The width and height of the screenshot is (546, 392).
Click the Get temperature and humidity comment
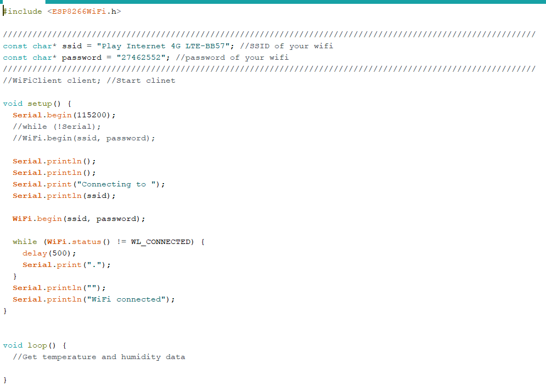click(x=99, y=357)
